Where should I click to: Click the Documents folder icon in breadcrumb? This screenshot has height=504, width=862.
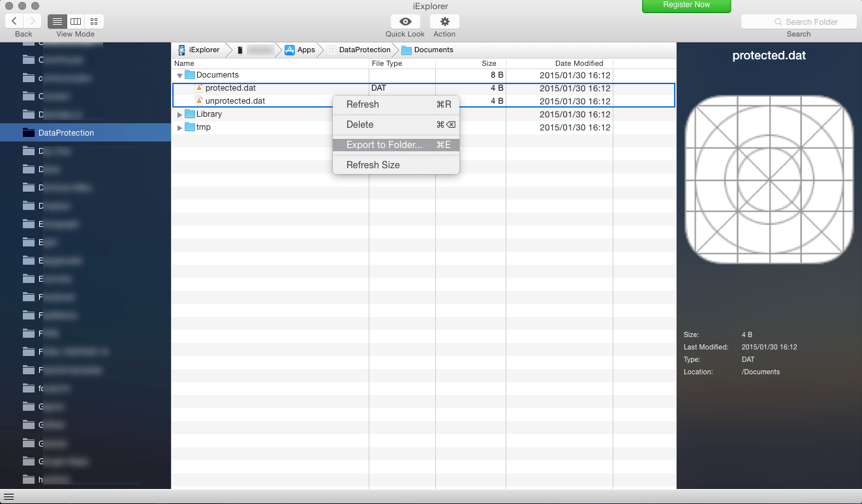[x=407, y=50]
